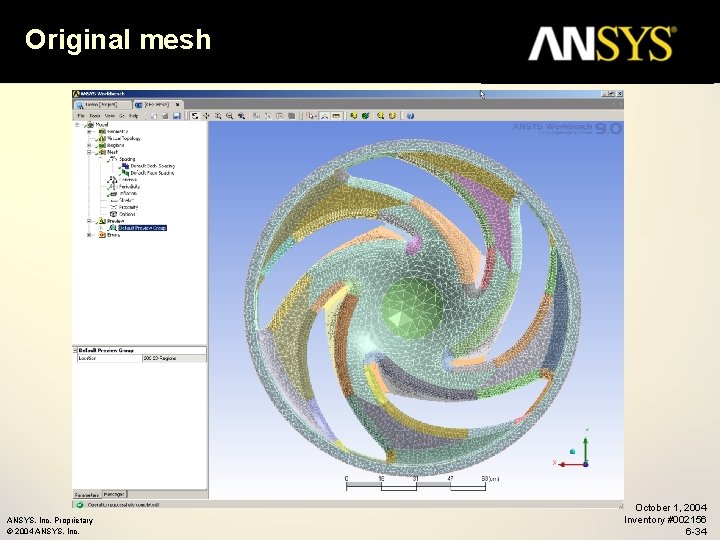
Task: Click the yellow circle toolbar icon
Action: (x=393, y=116)
